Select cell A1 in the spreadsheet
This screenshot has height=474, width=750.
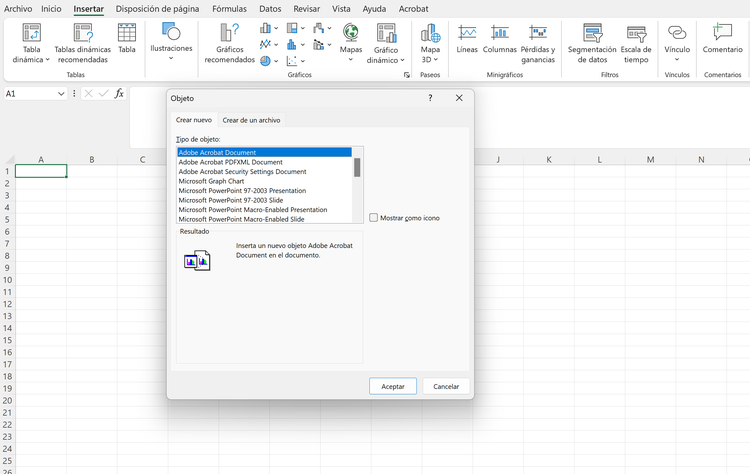point(41,171)
